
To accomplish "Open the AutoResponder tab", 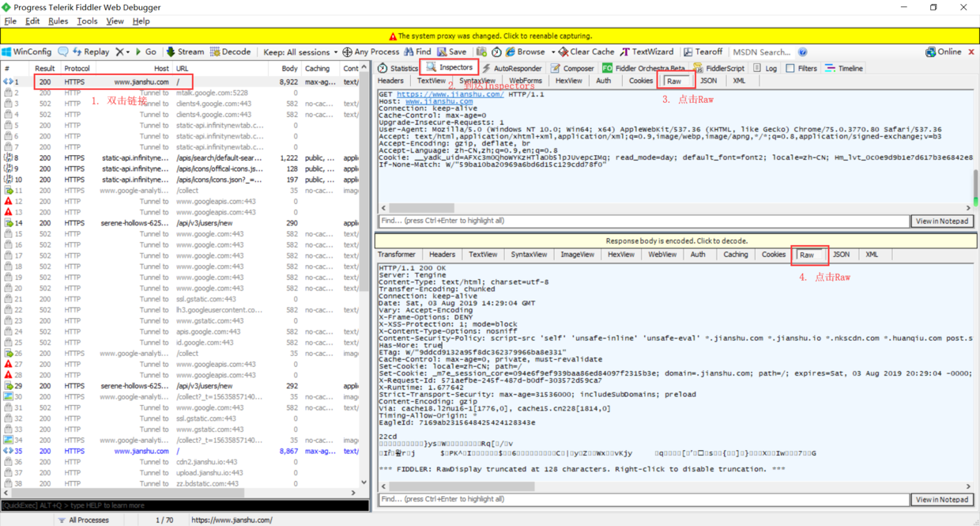I will [x=511, y=68].
